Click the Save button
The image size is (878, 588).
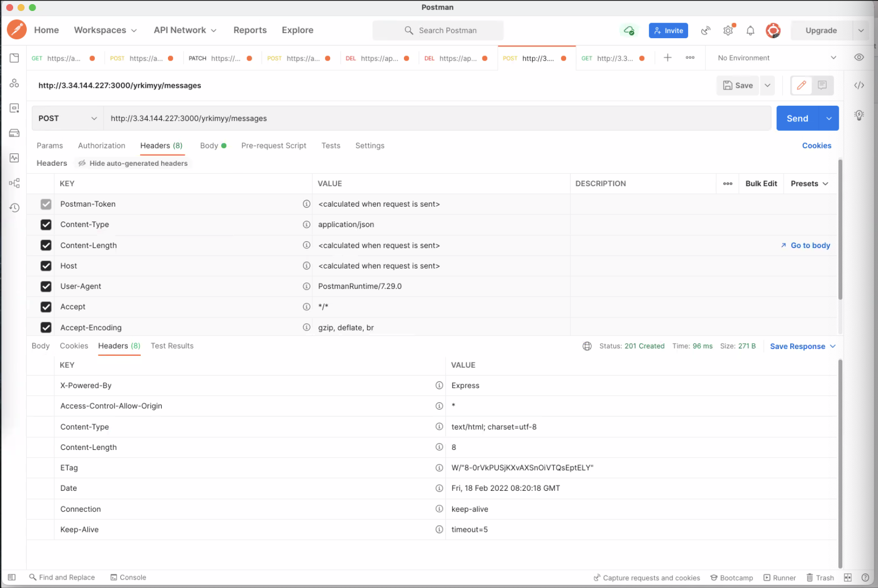pyautogui.click(x=738, y=85)
